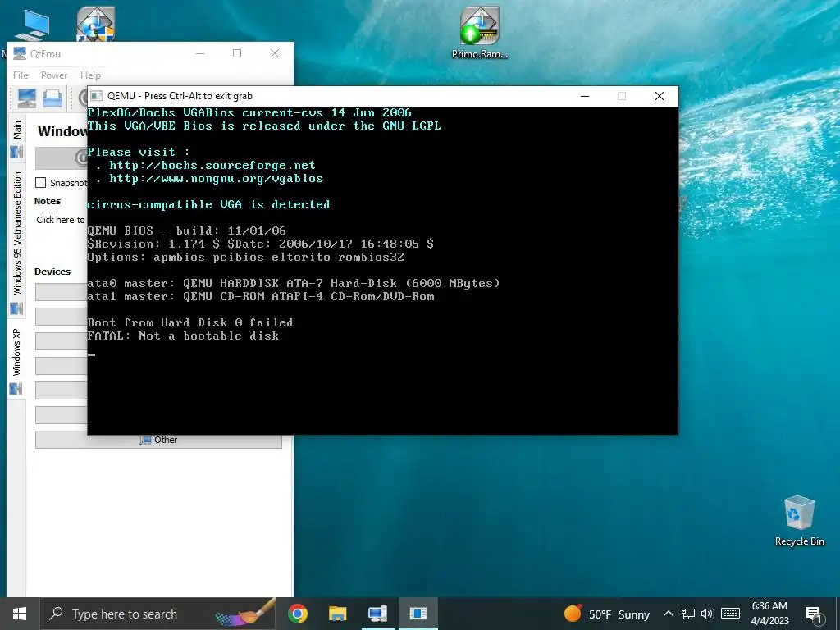The height and width of the screenshot is (630, 840).
Task: Launch Google Chrome from the taskbar
Action: (x=297, y=614)
